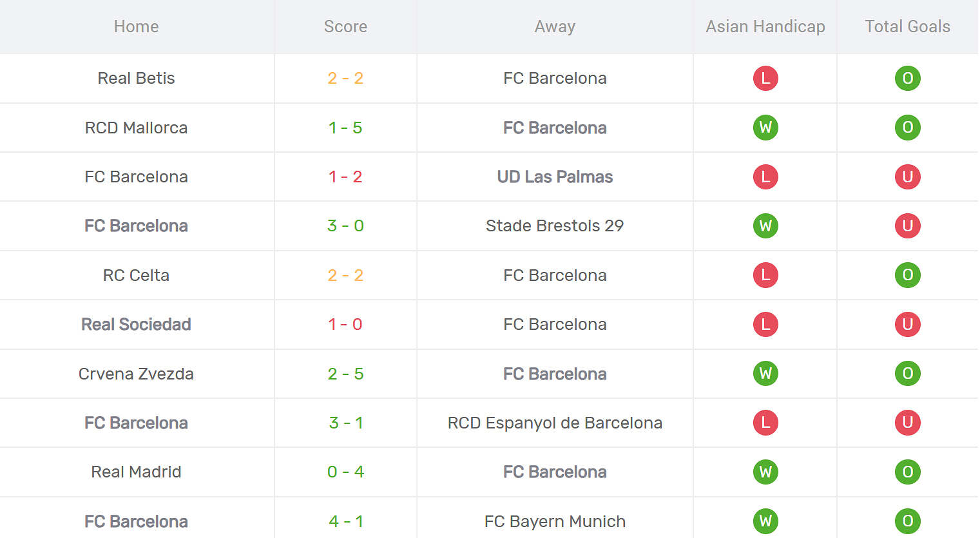Screen dimensions: 980x538
Task: Select the 2 - 2 score of RC Celta match
Action: click(x=345, y=275)
